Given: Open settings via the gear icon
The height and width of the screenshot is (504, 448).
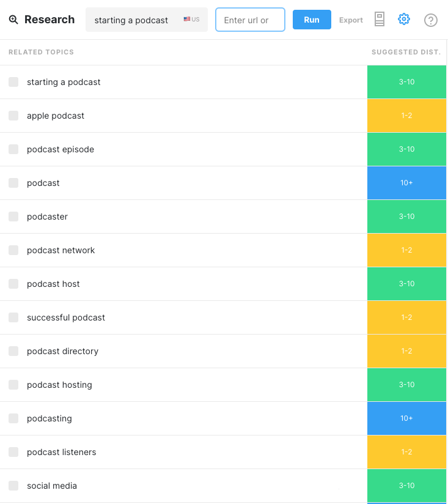Looking at the screenshot, I should click(x=403, y=20).
